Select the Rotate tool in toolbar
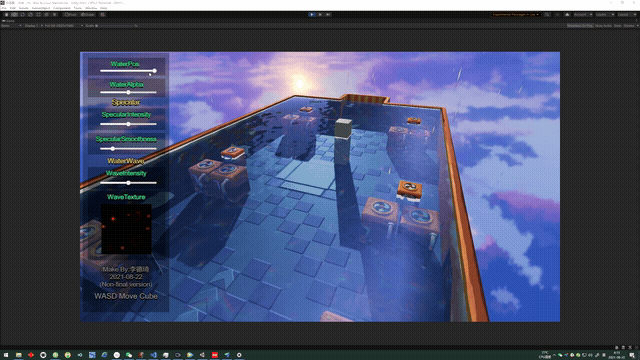 (22, 15)
